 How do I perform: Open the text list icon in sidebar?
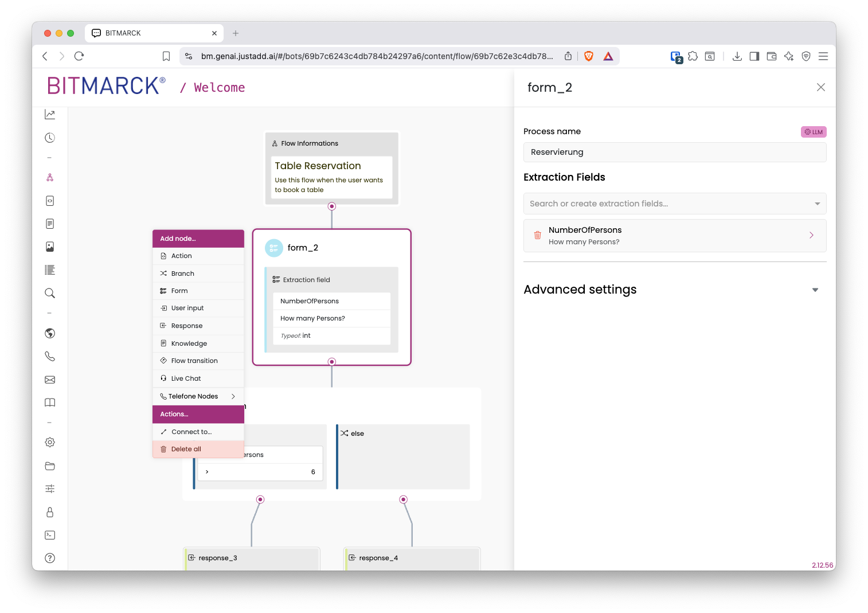click(50, 270)
